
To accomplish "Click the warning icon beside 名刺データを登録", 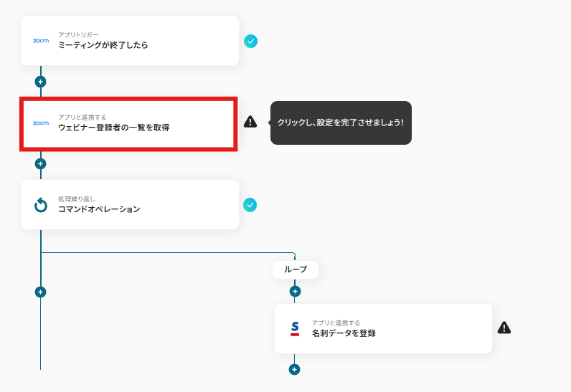I will coord(504,328).
